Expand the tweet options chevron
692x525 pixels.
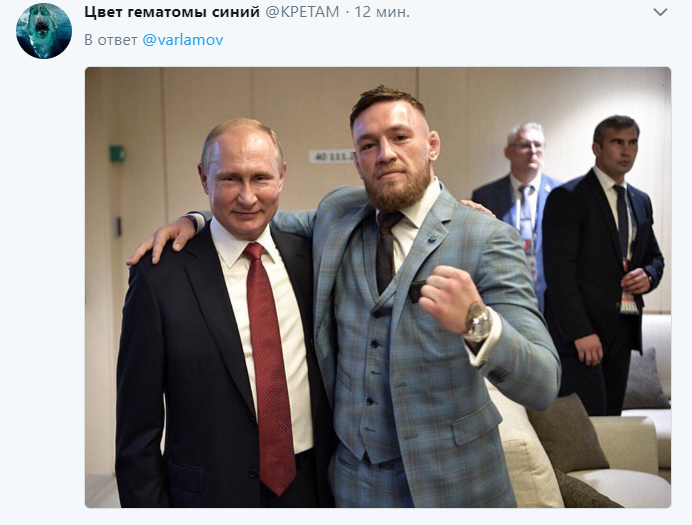coord(660,12)
